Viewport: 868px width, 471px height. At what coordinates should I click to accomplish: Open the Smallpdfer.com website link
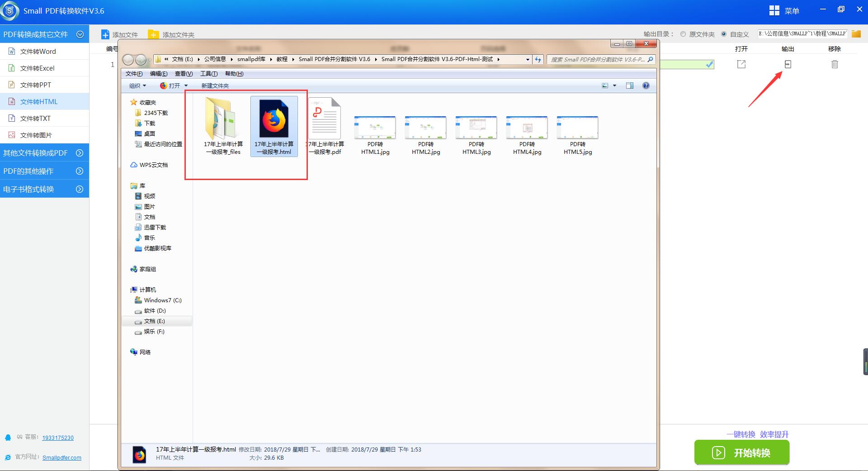point(62,457)
